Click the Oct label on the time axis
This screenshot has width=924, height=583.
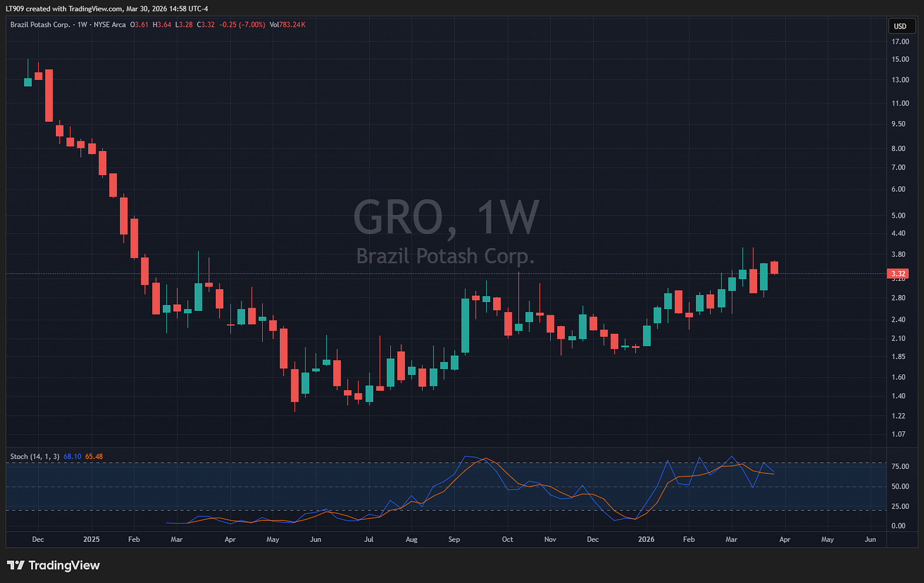(507, 540)
